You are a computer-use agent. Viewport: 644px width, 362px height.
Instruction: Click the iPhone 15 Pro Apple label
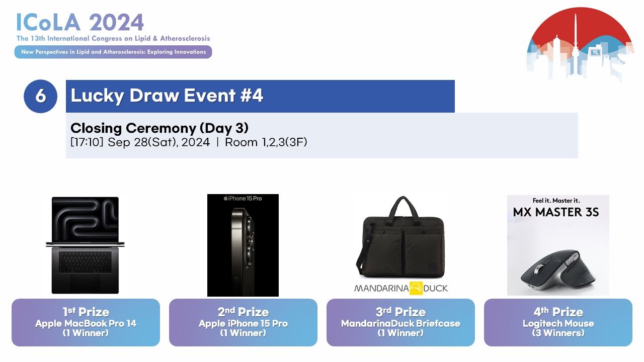click(243, 199)
